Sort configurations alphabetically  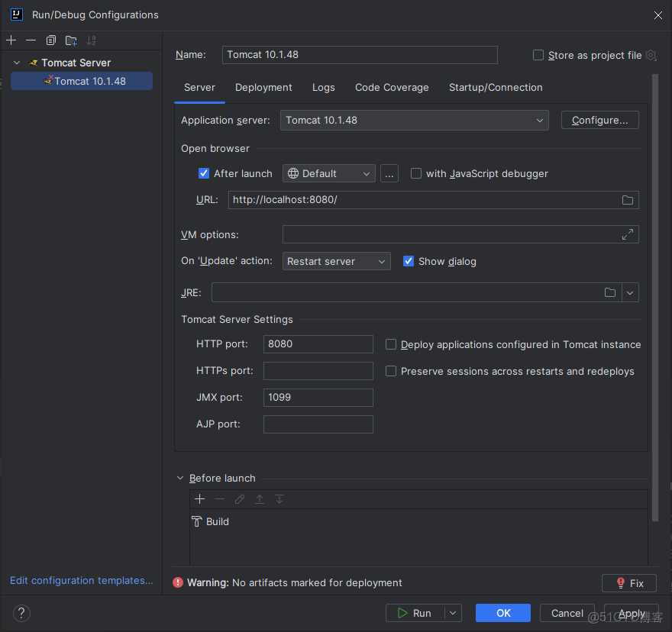(x=92, y=40)
